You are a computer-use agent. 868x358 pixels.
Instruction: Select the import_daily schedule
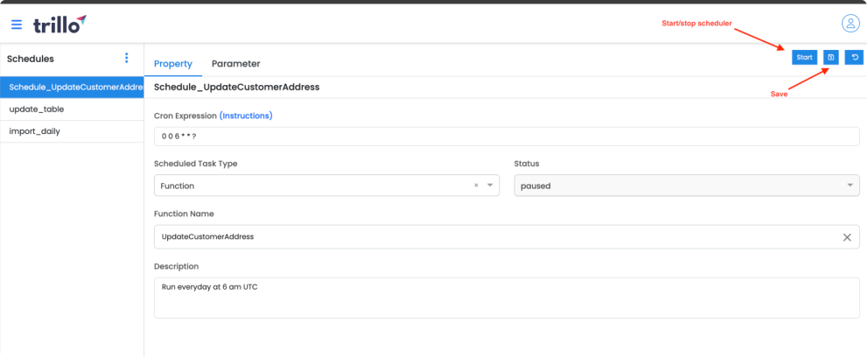(72, 131)
